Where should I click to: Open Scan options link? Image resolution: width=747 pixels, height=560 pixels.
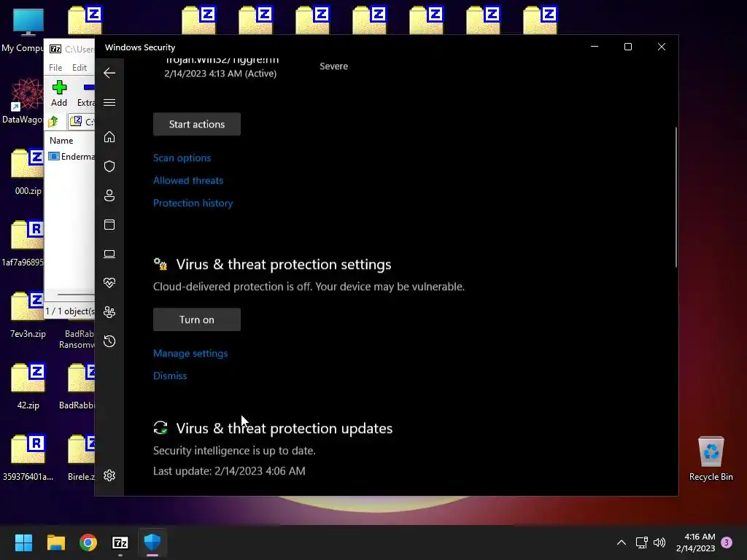click(182, 158)
